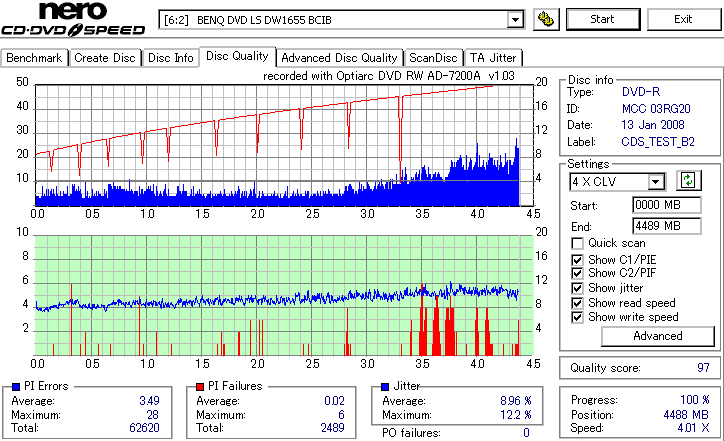The height and width of the screenshot is (441, 724).
Task: Click Jitter average value 8.96 %
Action: 516,401
